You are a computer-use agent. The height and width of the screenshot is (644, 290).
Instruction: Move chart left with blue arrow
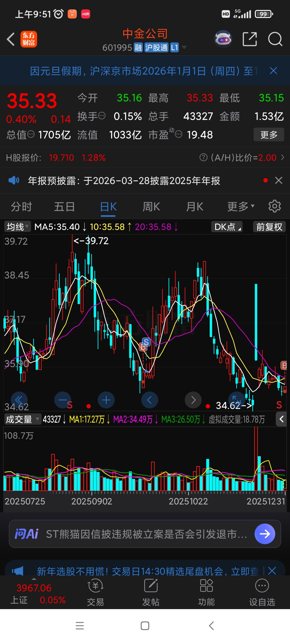coord(150,400)
